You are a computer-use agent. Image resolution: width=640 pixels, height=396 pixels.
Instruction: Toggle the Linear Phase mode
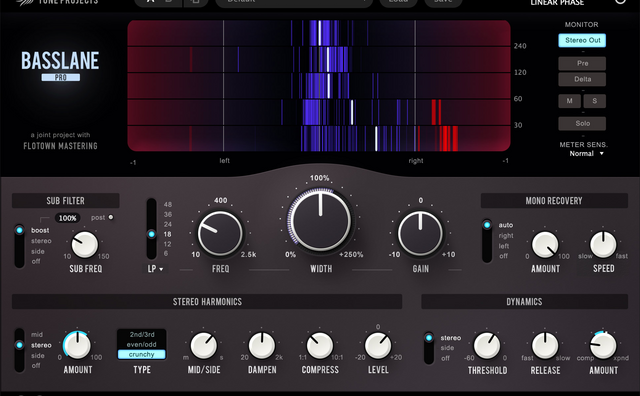557,3
